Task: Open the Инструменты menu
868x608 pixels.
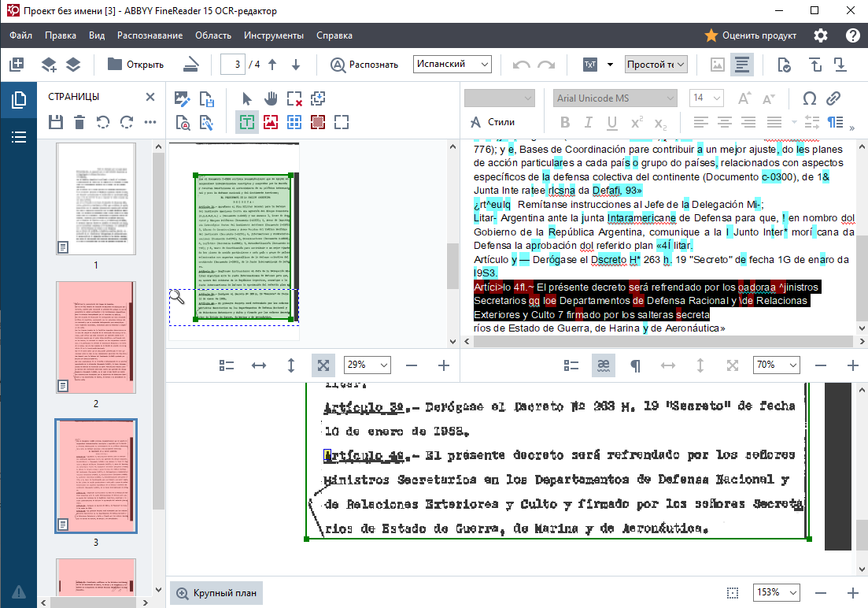Action: pos(273,35)
